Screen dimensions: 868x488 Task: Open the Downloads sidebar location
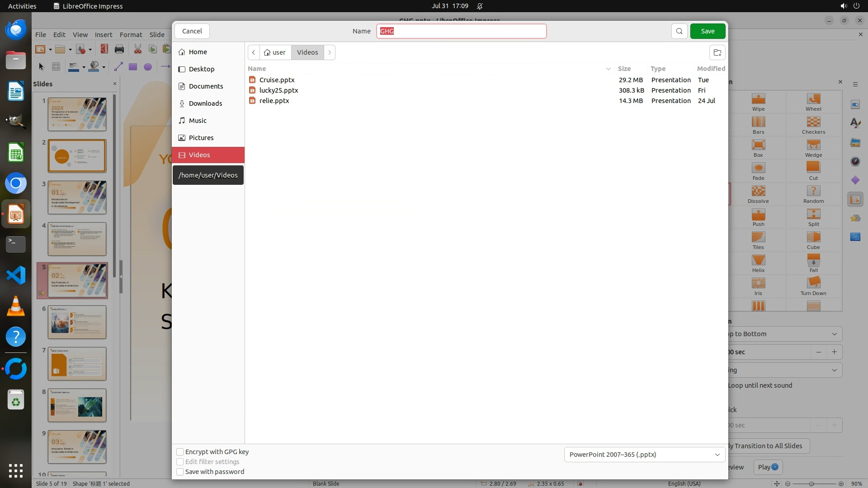[x=205, y=103]
